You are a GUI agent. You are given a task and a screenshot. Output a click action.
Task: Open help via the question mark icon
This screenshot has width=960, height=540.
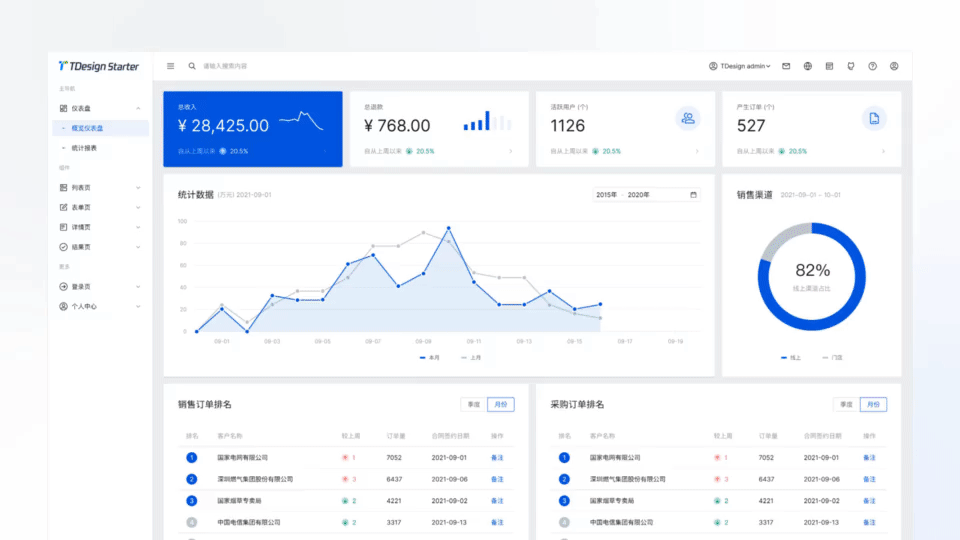click(x=872, y=66)
